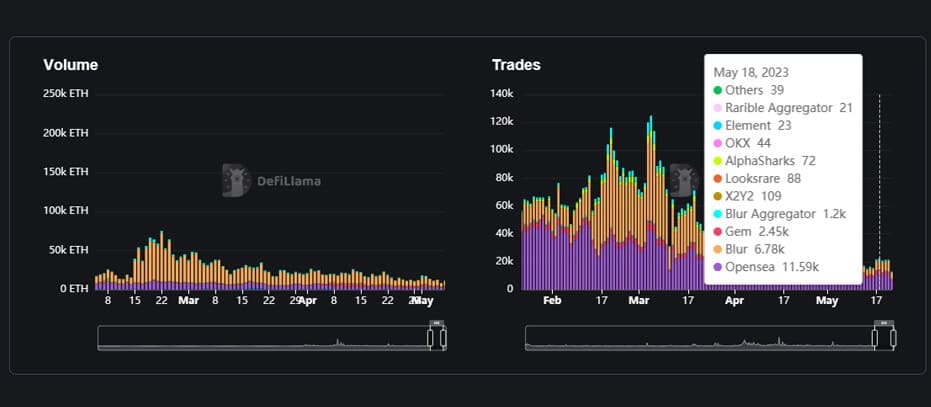Click the tallest March bar in Trades chart
Viewport: 931px width, 407px height.
tap(650, 200)
